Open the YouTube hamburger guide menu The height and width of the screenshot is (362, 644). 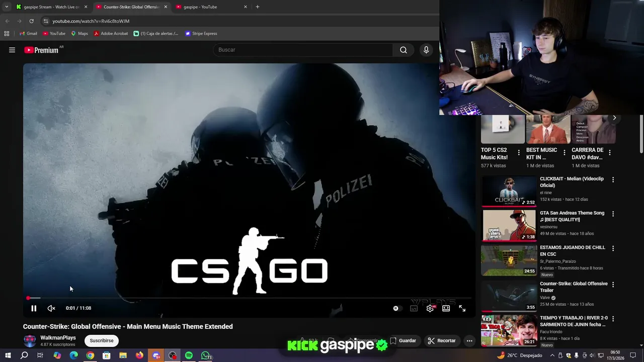(x=12, y=50)
